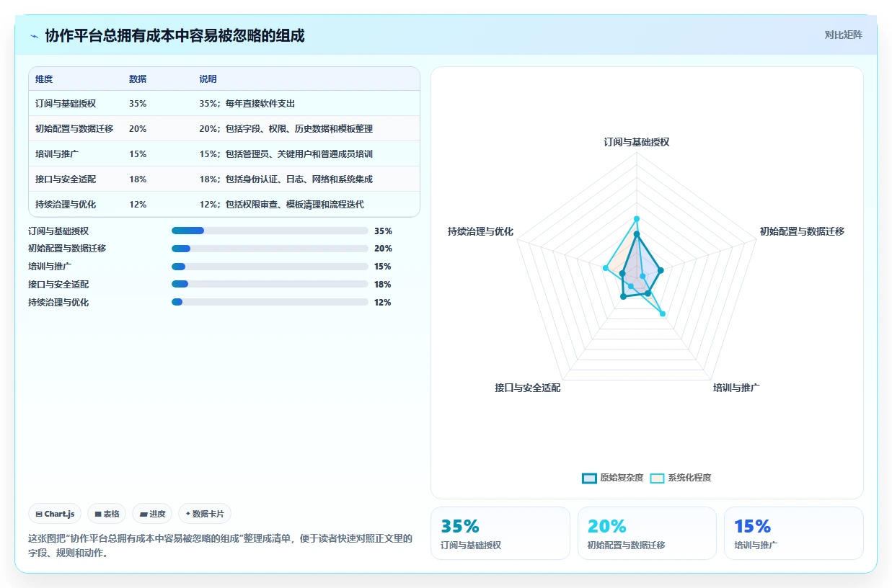The height and width of the screenshot is (588, 892).
Task: Click the 培训与推广 15% progress bar
Action: (270, 267)
